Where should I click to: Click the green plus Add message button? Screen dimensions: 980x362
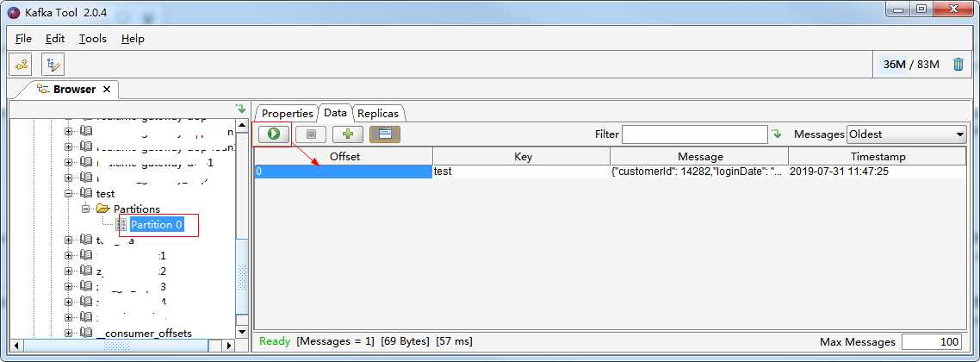tap(348, 134)
